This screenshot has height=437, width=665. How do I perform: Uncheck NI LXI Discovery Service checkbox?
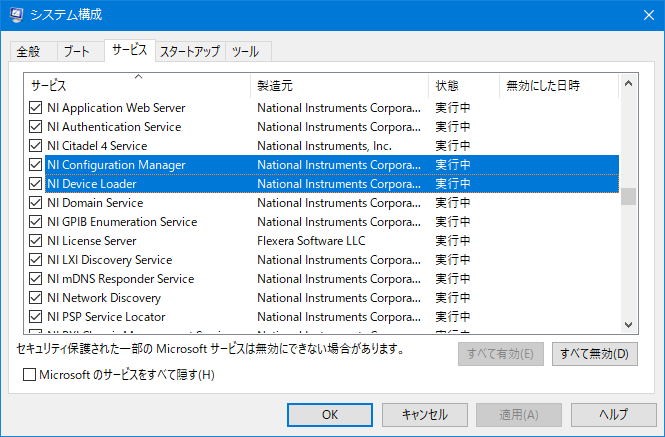(x=36, y=260)
